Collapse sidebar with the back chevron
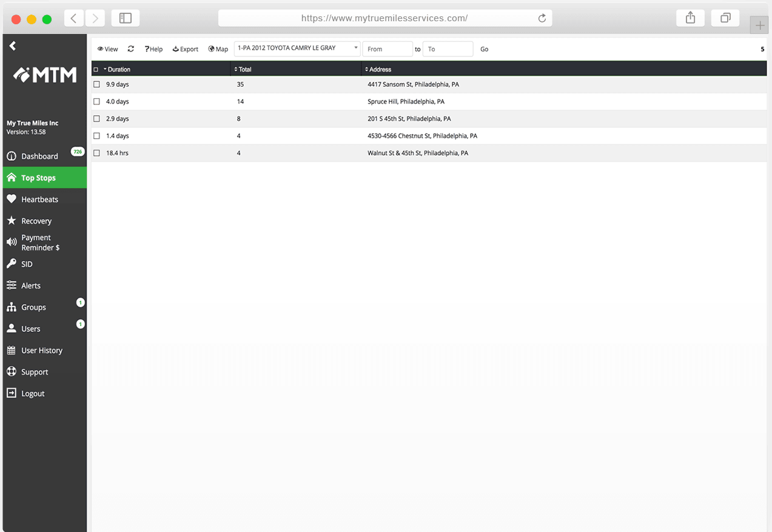Image resolution: width=772 pixels, height=532 pixels. click(13, 45)
